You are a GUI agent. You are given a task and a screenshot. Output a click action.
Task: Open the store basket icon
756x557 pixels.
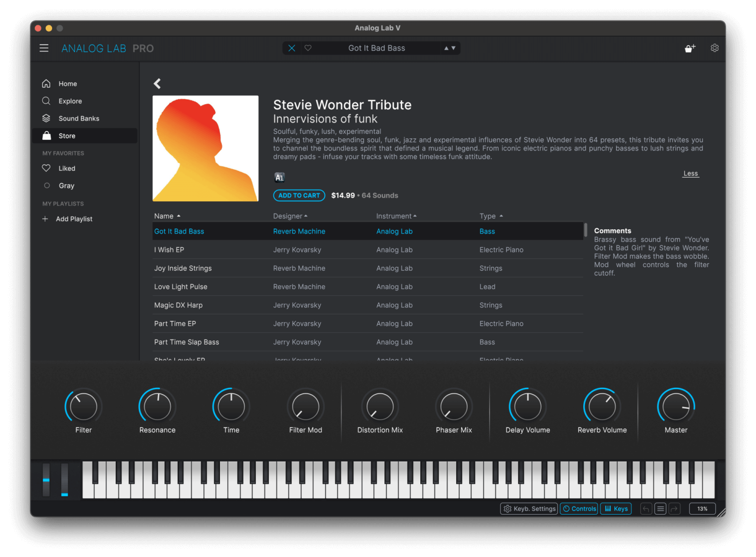click(690, 48)
